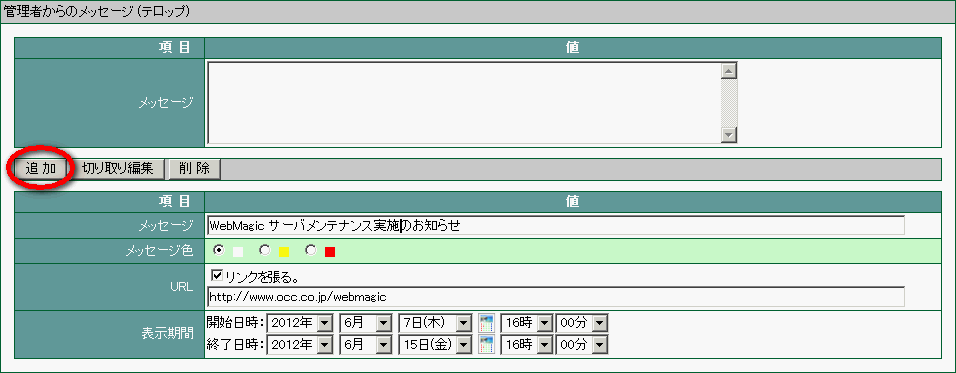This screenshot has width=956, height=373.
Task: Open the end hour 16時 dropdown
Action: point(526,345)
